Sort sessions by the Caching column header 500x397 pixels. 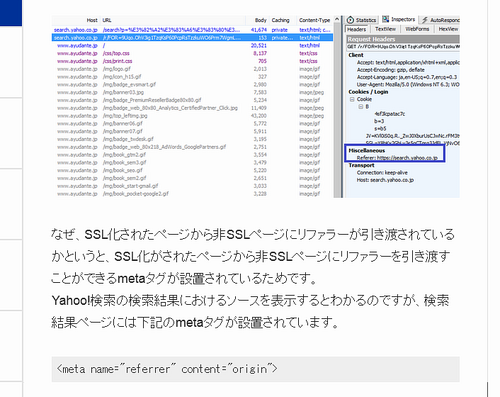tap(280, 20)
